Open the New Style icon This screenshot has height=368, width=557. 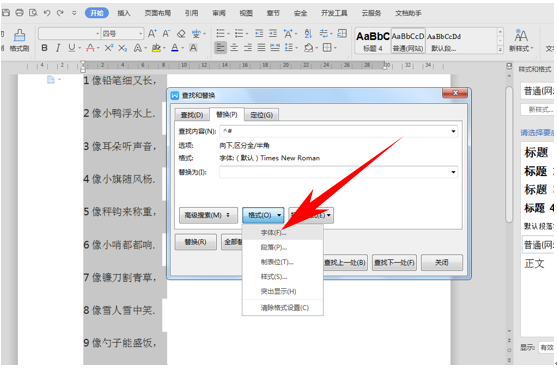pyautogui.click(x=521, y=36)
